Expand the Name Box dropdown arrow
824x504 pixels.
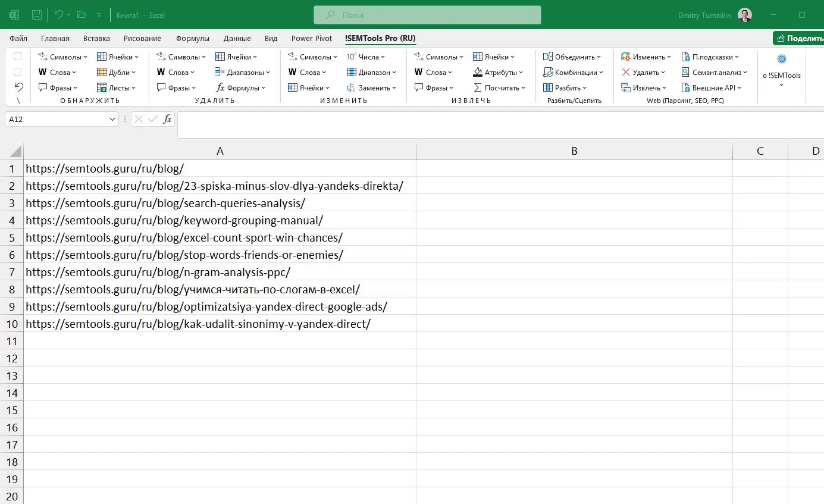coord(112,120)
